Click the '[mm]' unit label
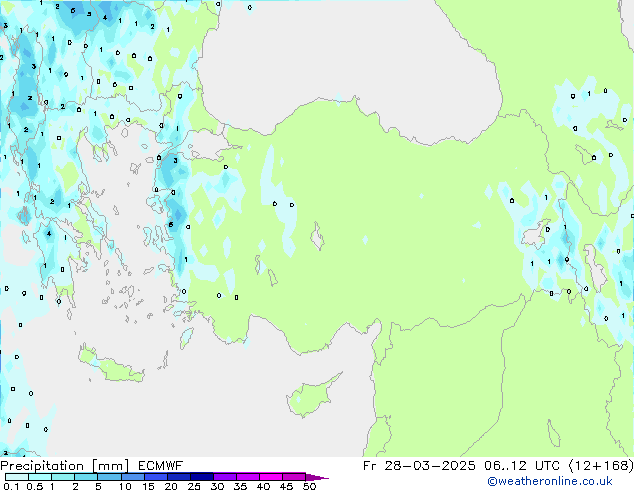The height and width of the screenshot is (490, 634). click(110, 466)
